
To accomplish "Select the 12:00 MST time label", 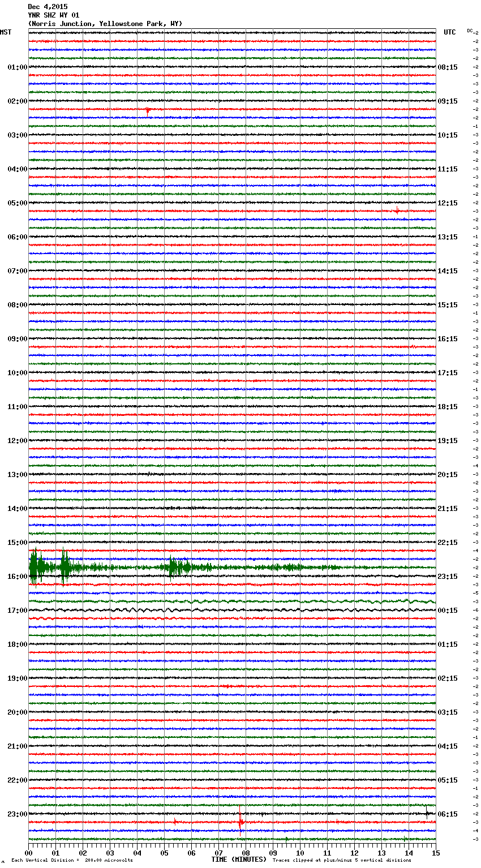I will [x=17, y=441].
